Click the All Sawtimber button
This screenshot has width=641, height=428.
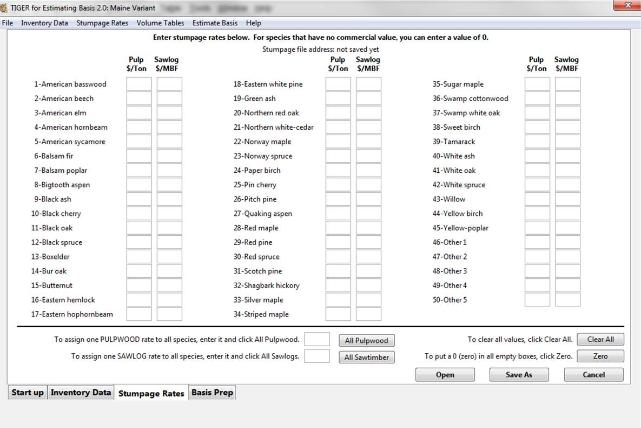[x=367, y=357]
